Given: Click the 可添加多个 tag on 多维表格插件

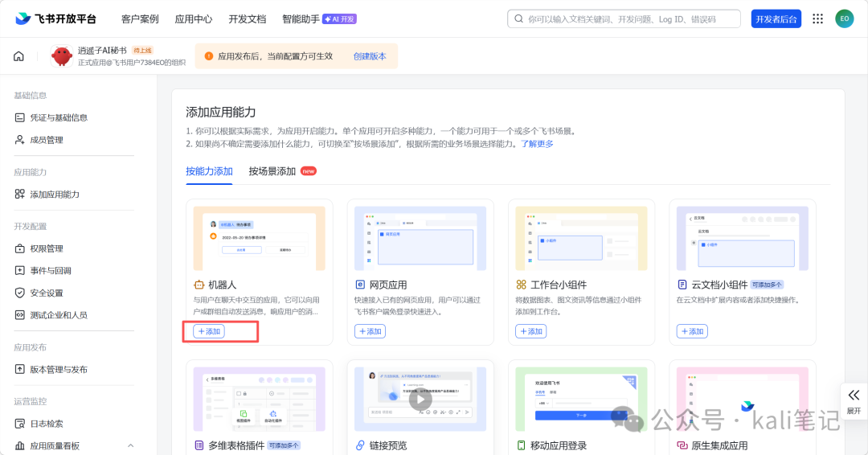Looking at the screenshot, I should point(284,445).
